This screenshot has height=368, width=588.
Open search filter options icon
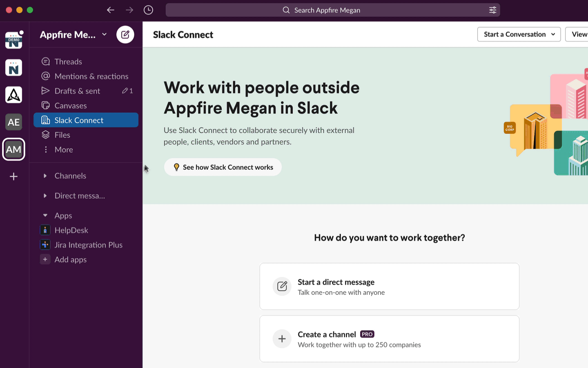[x=493, y=10]
